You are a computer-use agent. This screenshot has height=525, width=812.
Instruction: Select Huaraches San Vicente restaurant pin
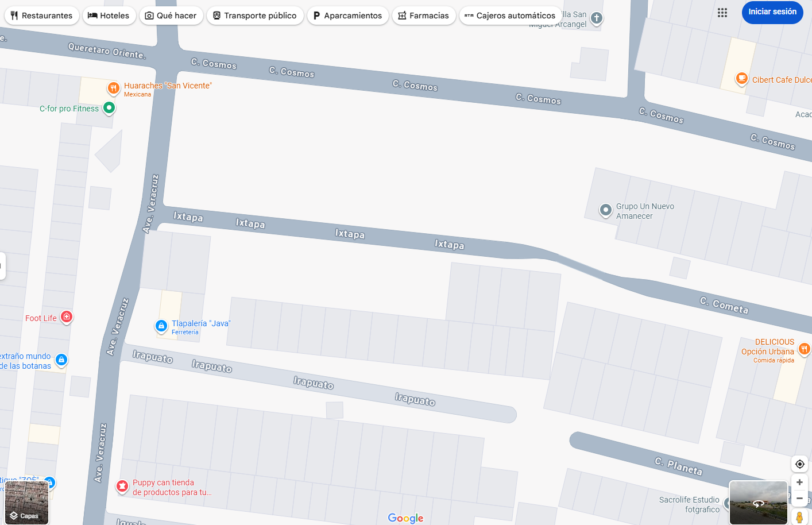114,88
